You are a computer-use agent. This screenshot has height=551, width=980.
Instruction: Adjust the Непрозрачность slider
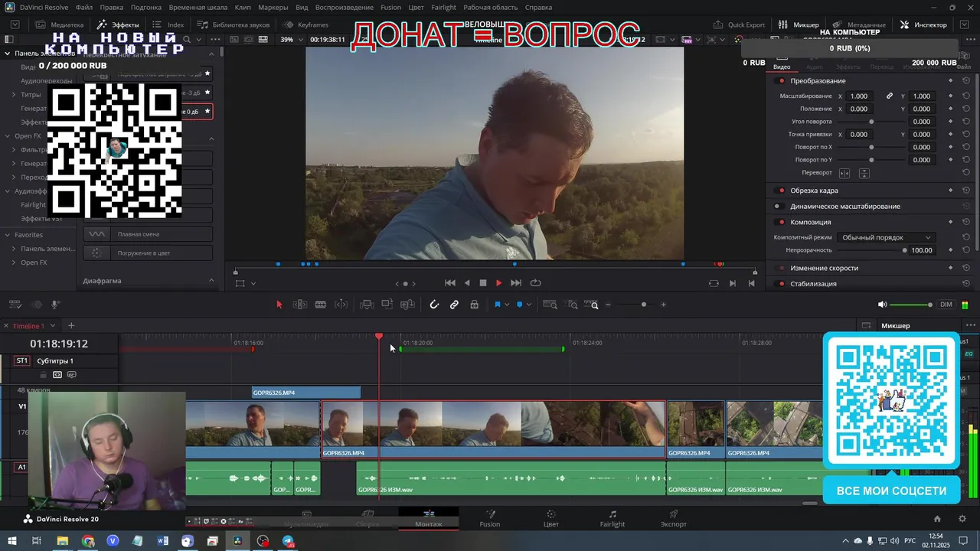pyautogui.click(x=904, y=250)
